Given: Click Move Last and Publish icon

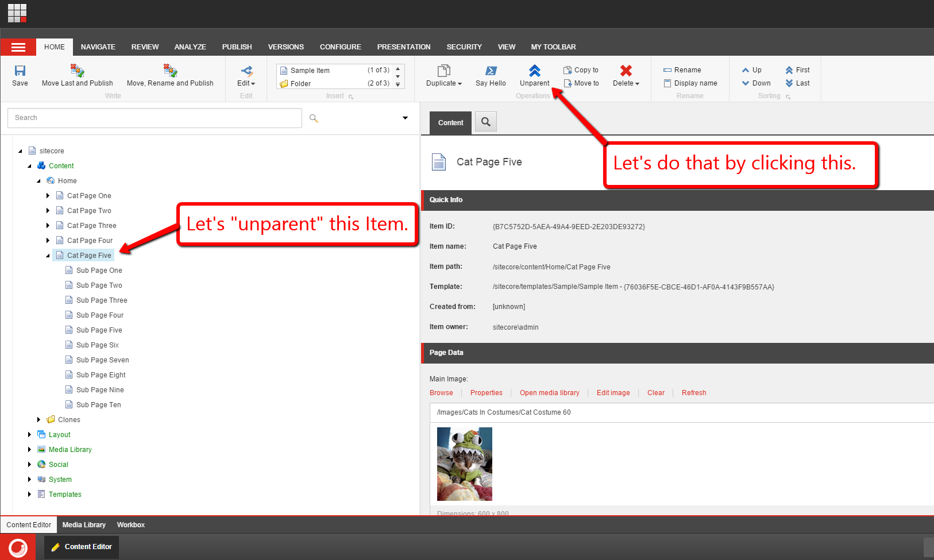Looking at the screenshot, I should (x=77, y=71).
